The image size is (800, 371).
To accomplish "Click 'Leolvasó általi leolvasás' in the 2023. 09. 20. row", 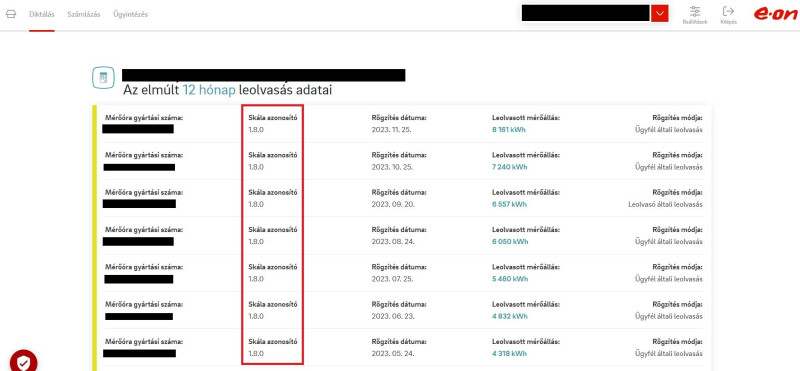I will 665,204.
